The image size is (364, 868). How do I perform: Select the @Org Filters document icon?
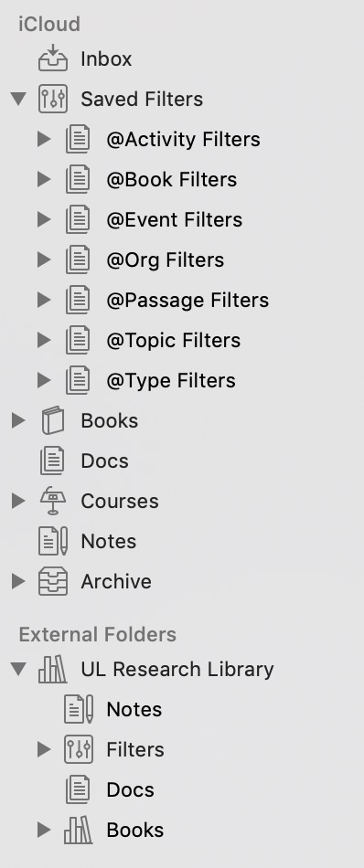point(78,259)
